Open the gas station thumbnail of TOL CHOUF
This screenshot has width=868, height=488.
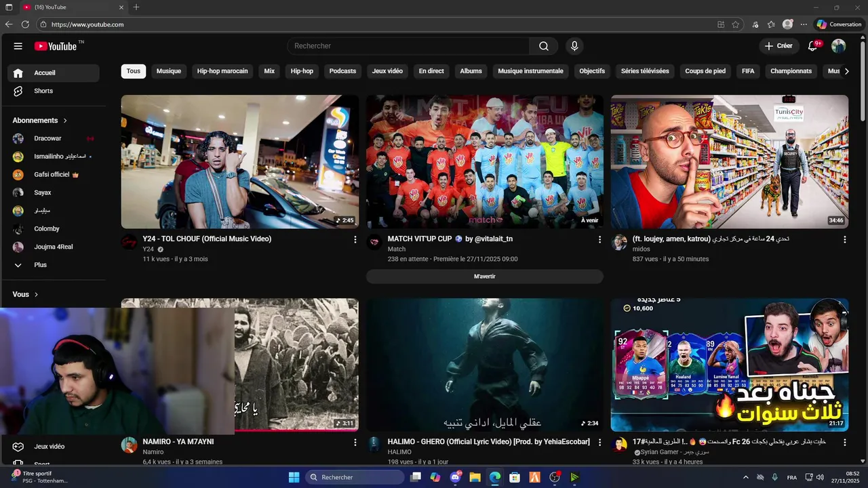(240, 161)
